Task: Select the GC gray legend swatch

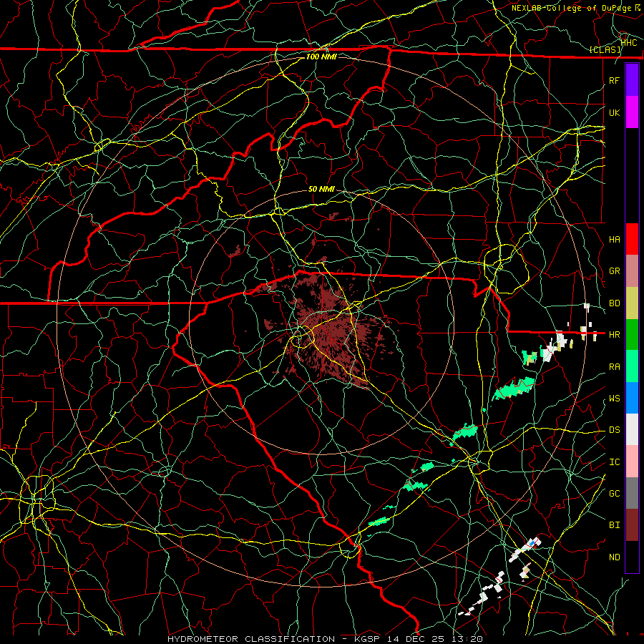Action: coord(632,493)
